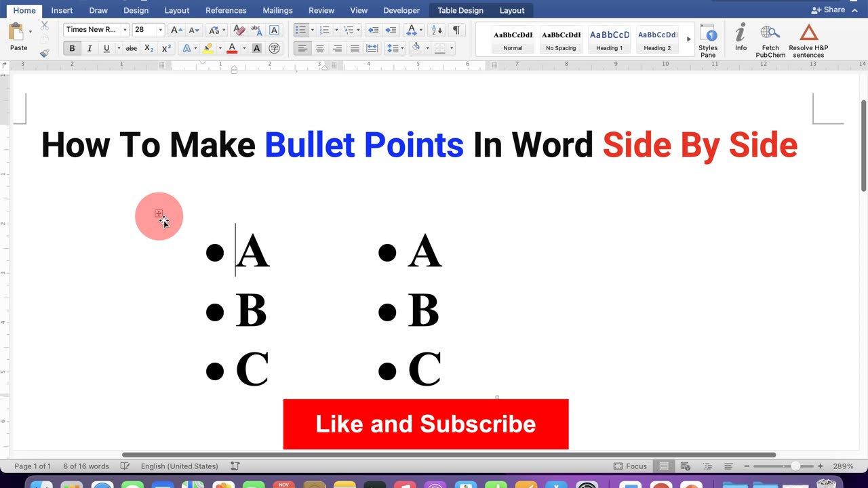The image size is (868, 488).
Task: Click the red font color button
Action: tap(232, 48)
